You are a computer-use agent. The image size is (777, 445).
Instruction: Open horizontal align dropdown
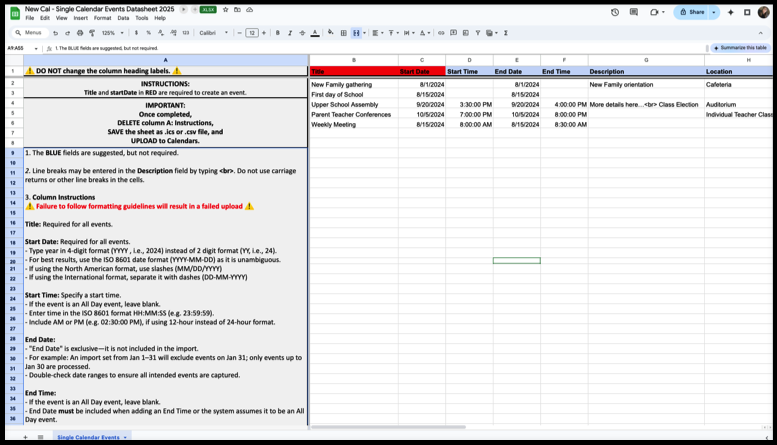click(x=378, y=33)
